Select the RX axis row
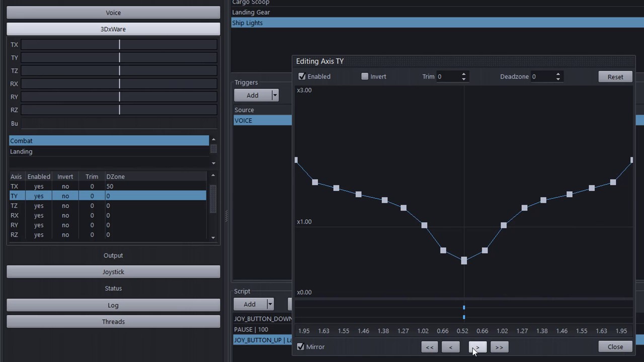Image resolution: width=644 pixels, height=362 pixels. (x=108, y=215)
